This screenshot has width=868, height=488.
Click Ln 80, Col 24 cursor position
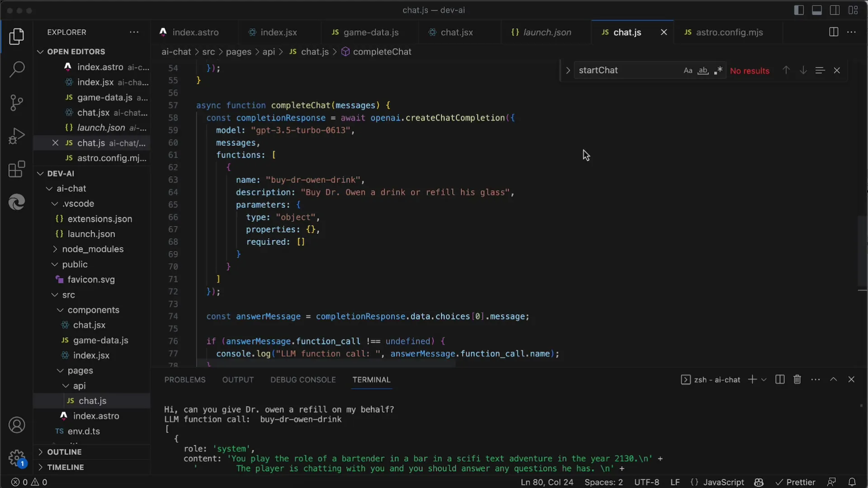click(547, 482)
